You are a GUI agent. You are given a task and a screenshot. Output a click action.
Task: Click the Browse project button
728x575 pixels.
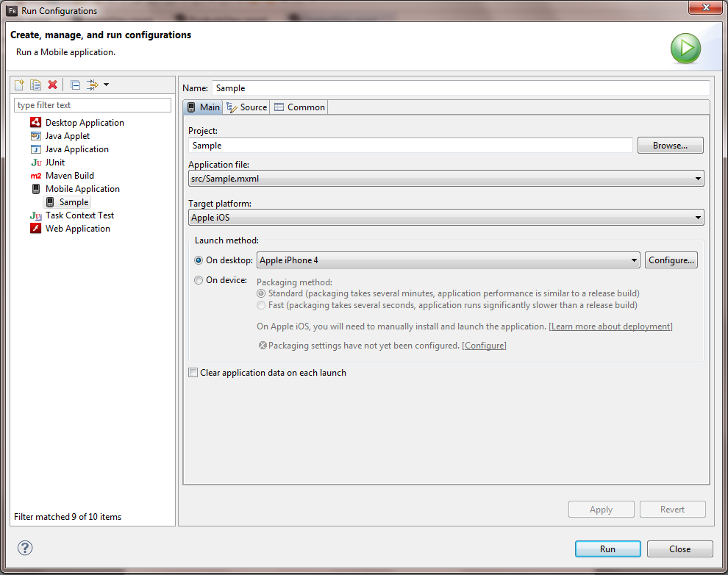[670, 146]
